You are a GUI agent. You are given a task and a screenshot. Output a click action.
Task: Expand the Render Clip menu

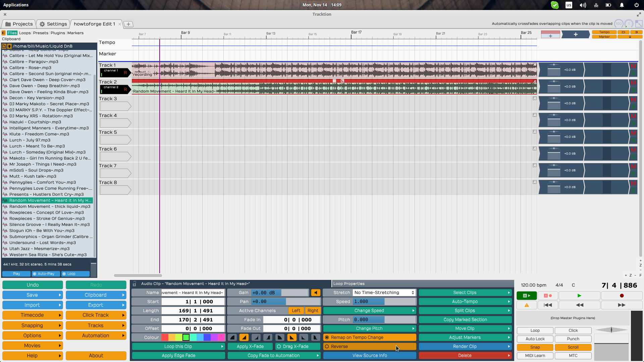click(x=465, y=347)
